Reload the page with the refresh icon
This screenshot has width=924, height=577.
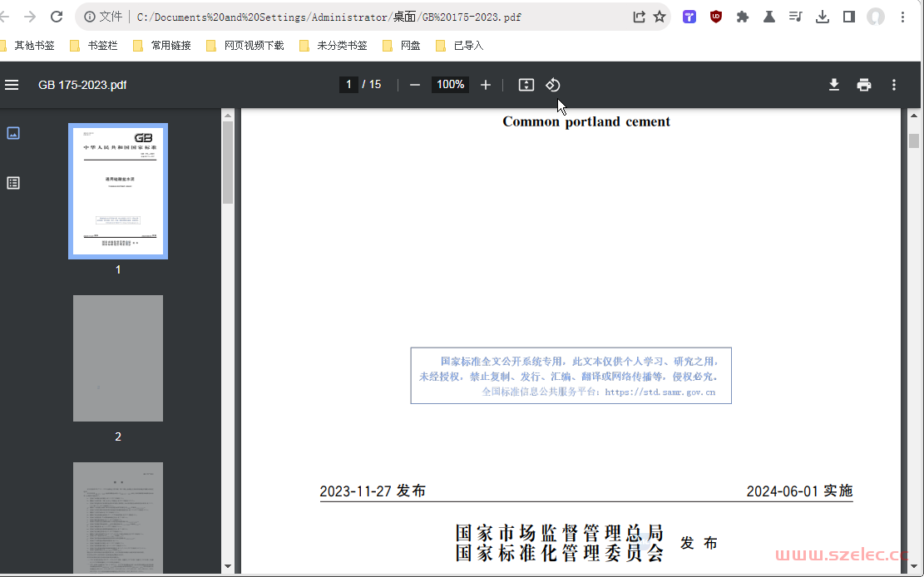(57, 17)
